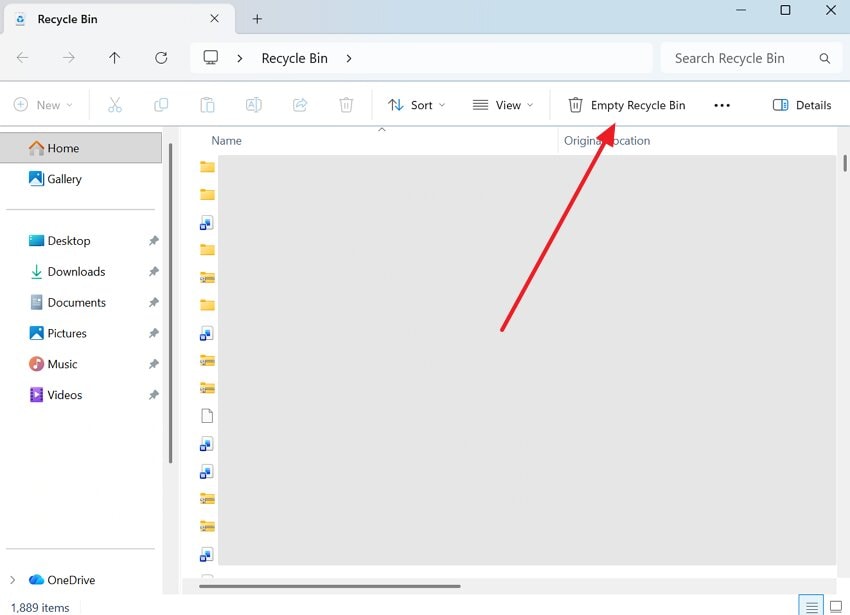Click the sidebar navigation scrollbar

170,303
